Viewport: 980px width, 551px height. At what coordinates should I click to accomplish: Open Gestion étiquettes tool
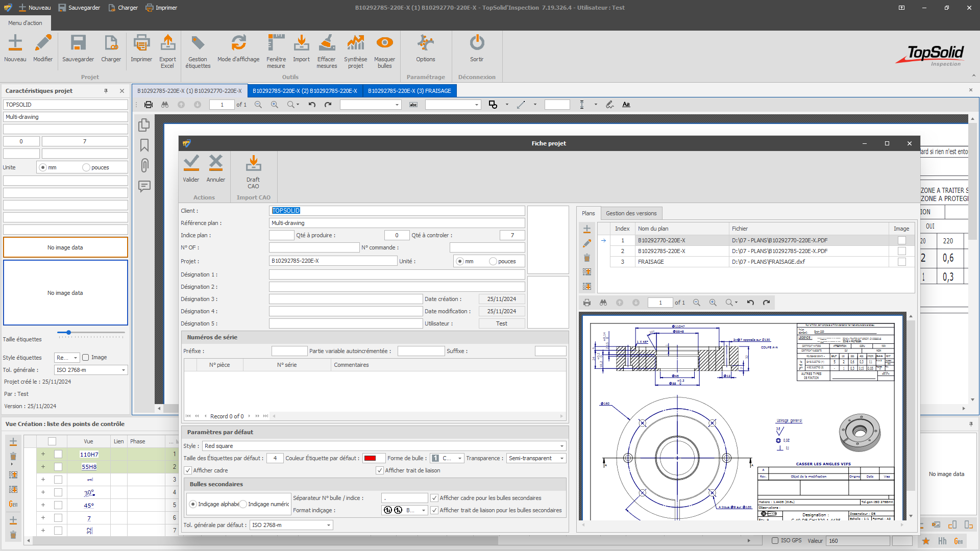198,51
